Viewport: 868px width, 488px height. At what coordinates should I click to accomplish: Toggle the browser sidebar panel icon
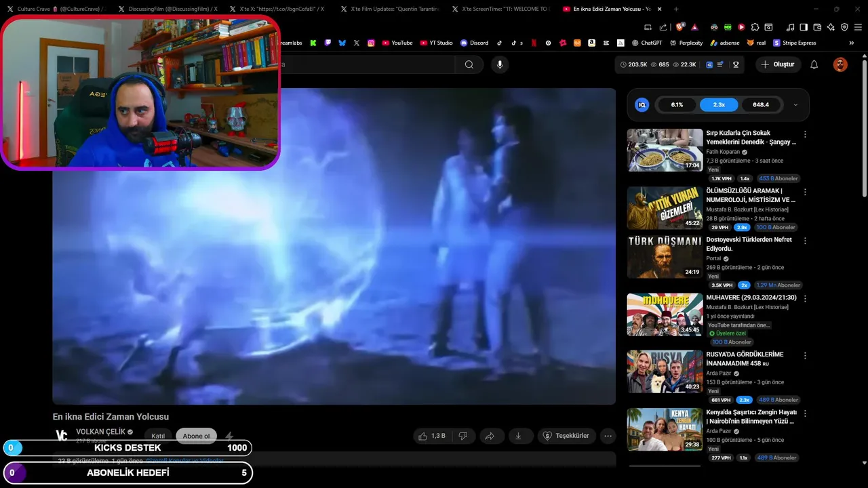pos(804,27)
